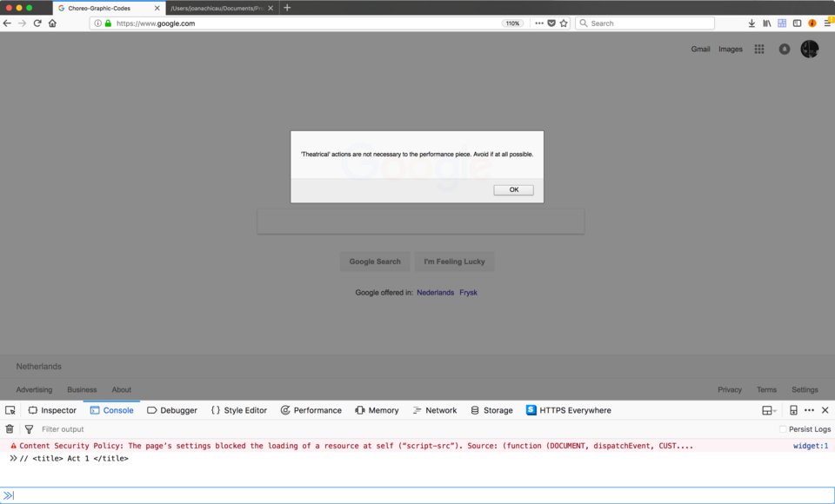Open the Business footer link
835x504 pixels.
coord(82,389)
